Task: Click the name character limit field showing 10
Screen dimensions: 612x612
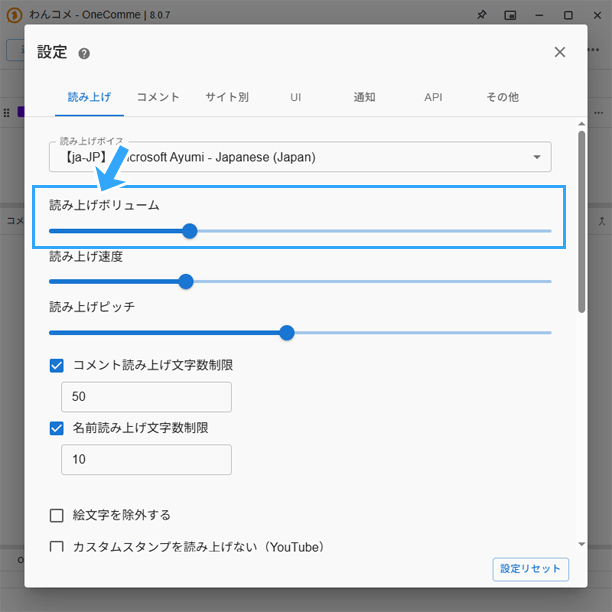Action: click(146, 459)
